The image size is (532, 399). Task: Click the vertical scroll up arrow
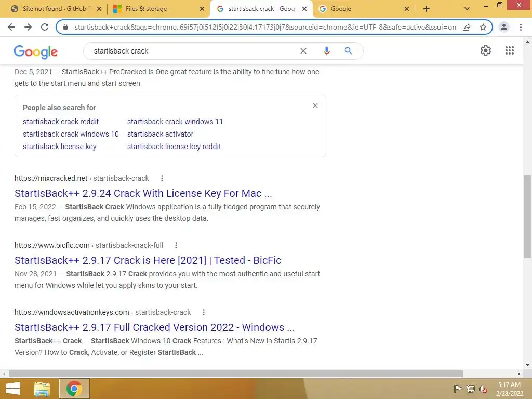(527, 42)
